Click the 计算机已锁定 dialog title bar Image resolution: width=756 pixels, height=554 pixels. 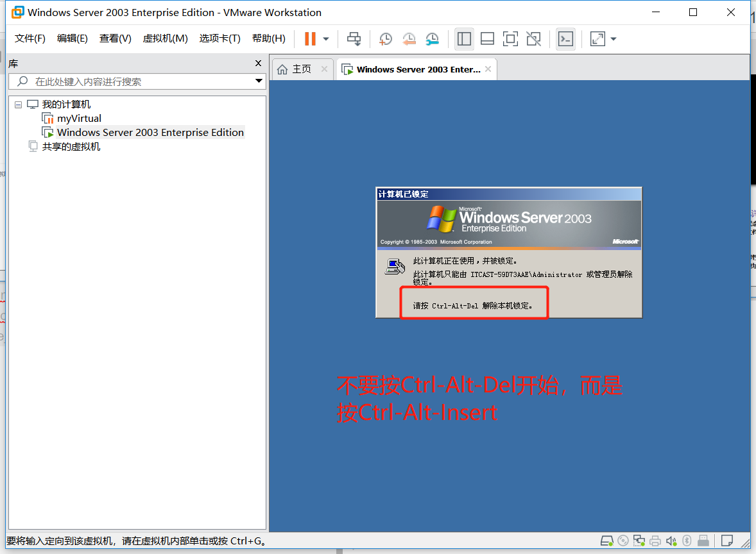tap(509, 194)
